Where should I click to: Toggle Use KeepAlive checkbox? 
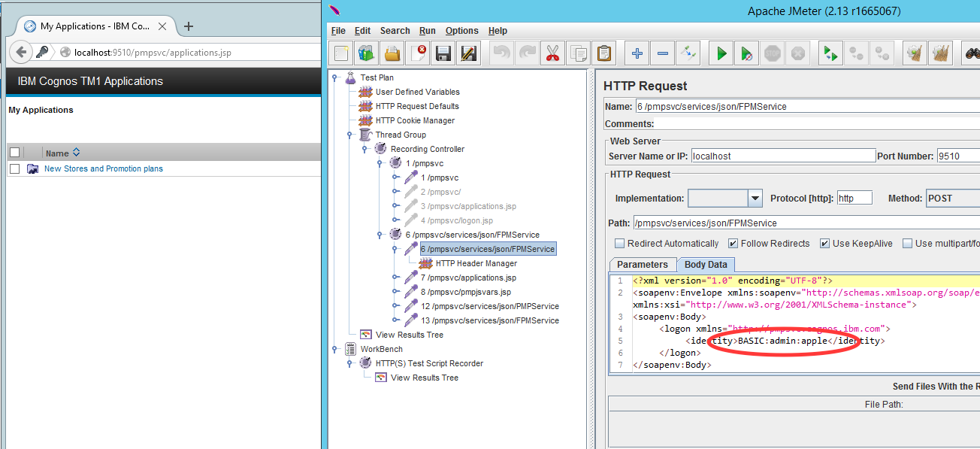pyautogui.click(x=824, y=244)
